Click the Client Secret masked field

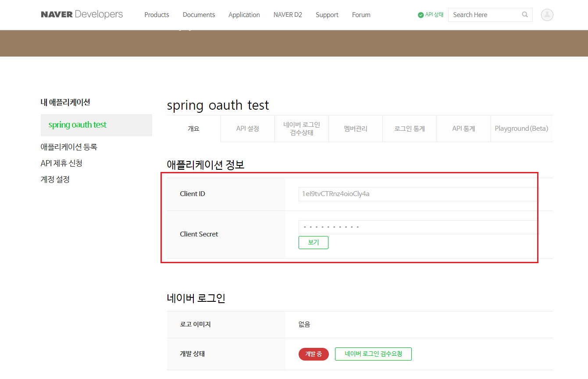tap(418, 227)
